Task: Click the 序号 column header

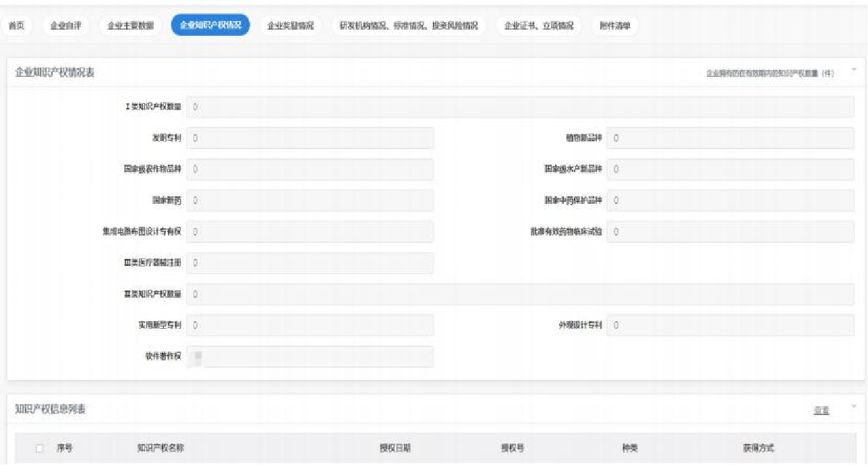Action: click(64, 448)
